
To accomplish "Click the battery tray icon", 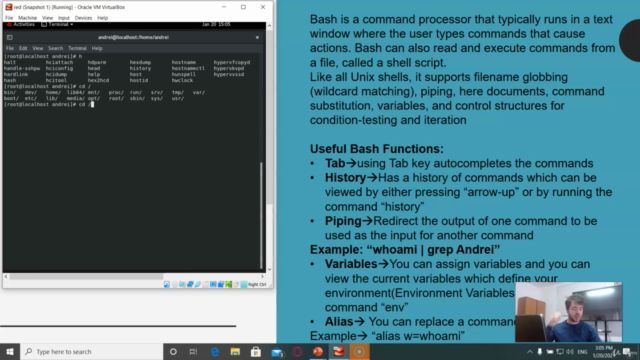I will point(550,352).
